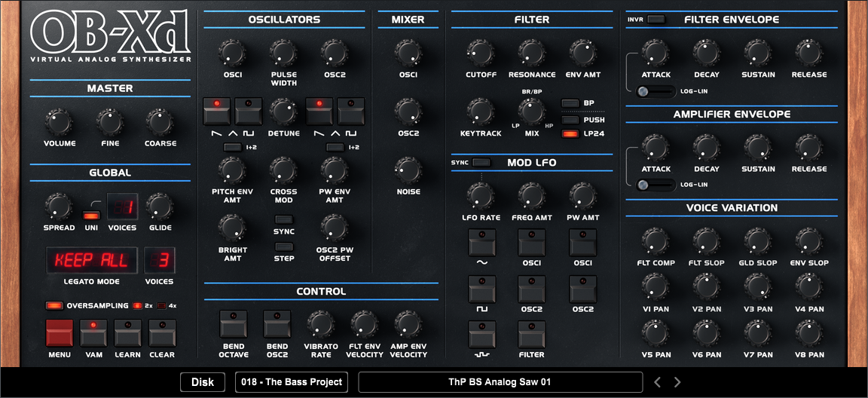Click the COARSE tune knob
Image resolution: width=868 pixels, height=398 pixels.
[x=160, y=122]
